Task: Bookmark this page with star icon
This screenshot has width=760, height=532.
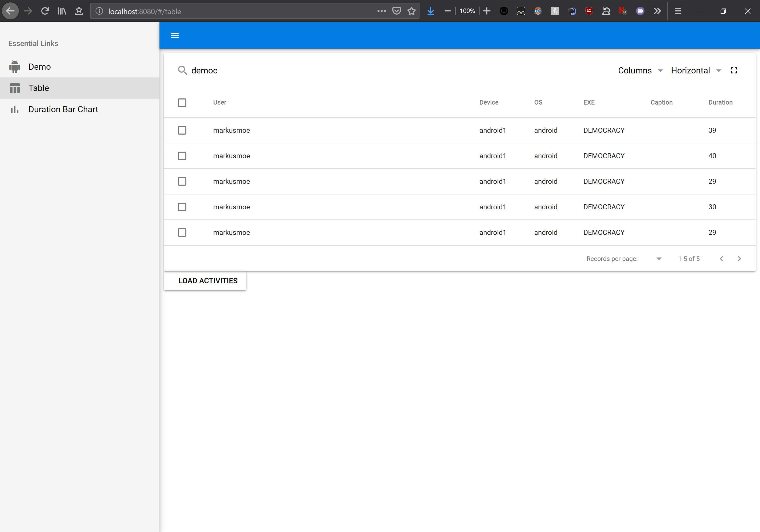Action: (412, 11)
